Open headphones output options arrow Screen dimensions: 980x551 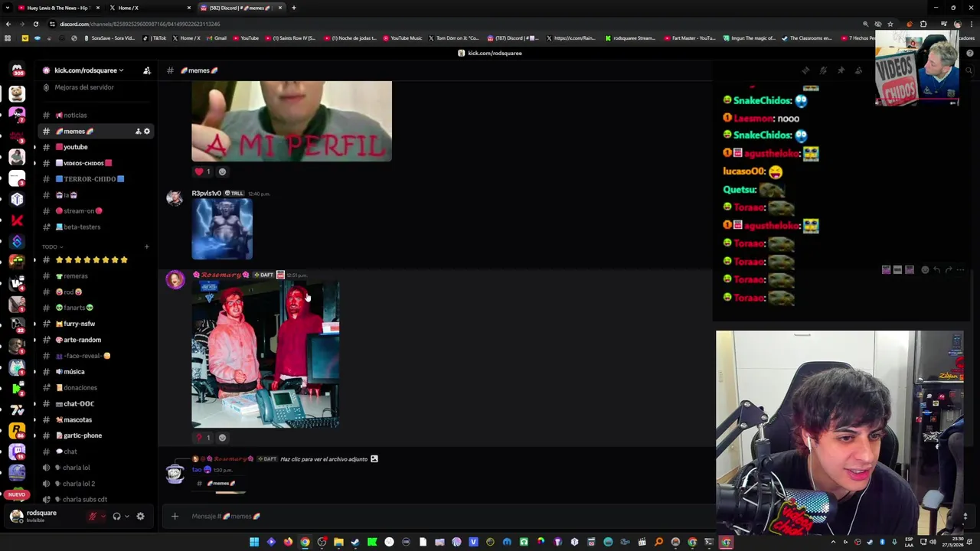126,517
